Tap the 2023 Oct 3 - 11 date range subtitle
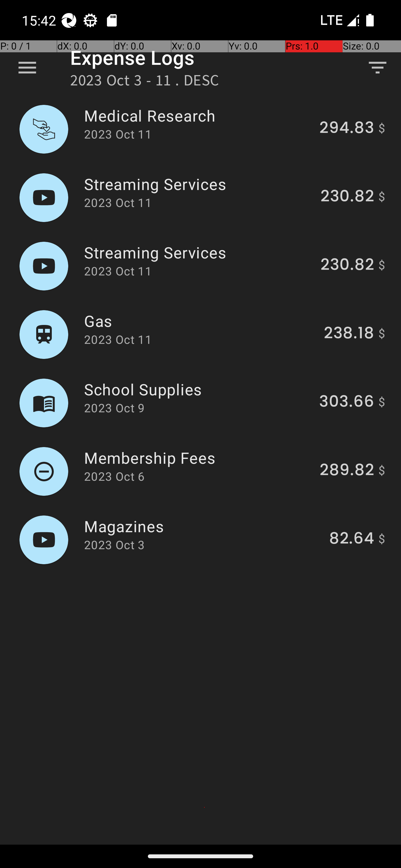 [144, 80]
